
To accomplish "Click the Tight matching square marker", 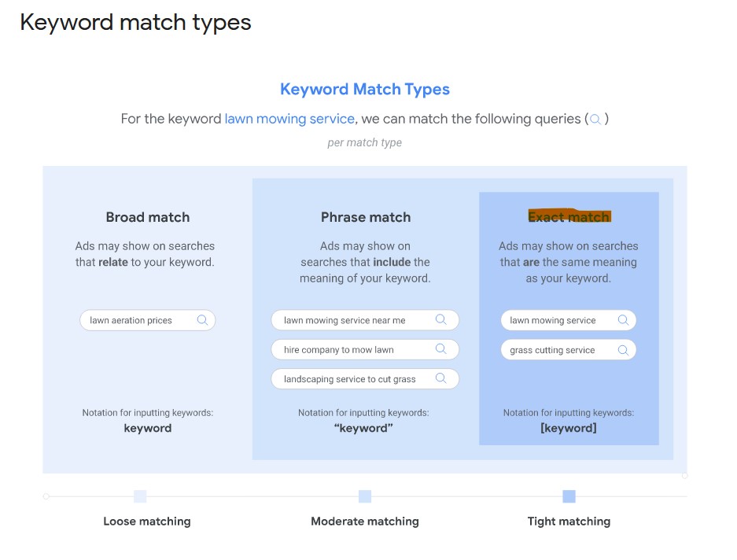I will click(569, 496).
